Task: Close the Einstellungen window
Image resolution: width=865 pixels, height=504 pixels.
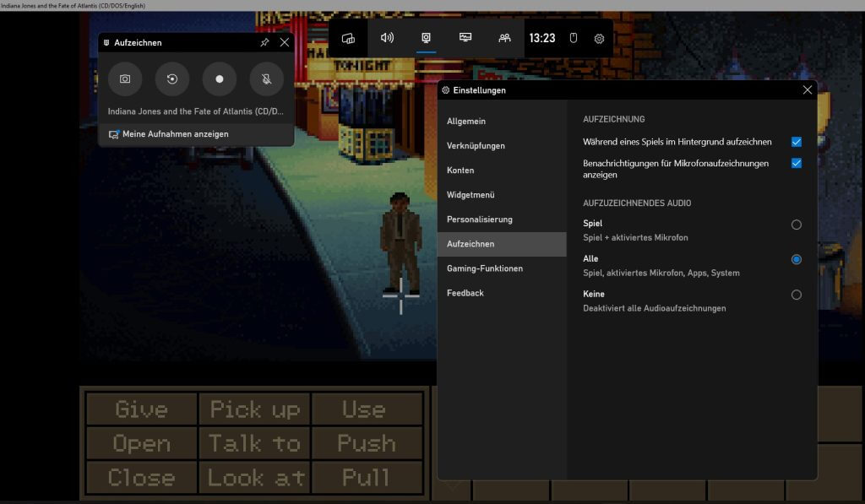Action: tap(807, 89)
